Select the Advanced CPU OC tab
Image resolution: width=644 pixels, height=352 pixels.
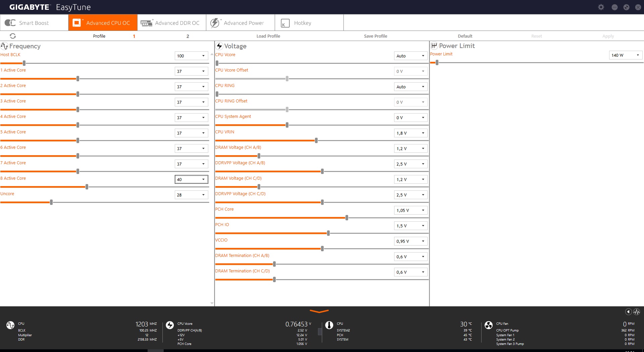[x=103, y=23]
